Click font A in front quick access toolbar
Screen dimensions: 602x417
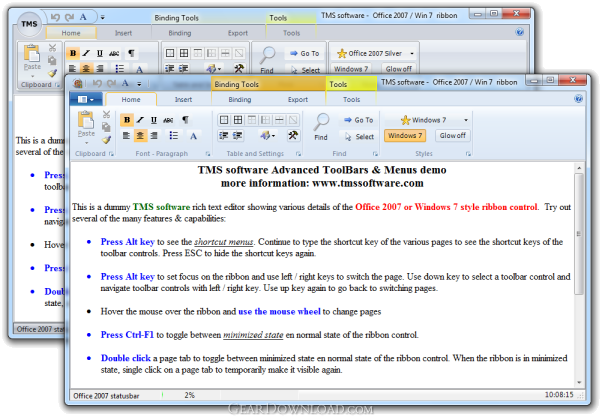tap(125, 83)
